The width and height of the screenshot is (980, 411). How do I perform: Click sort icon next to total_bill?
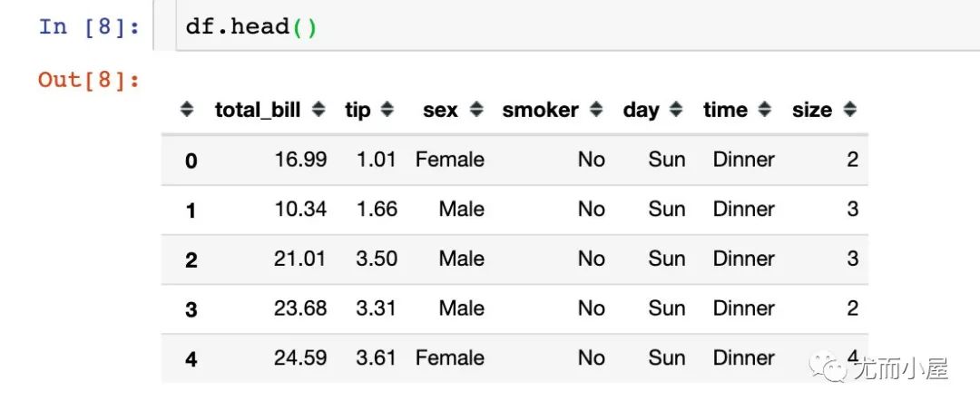coord(318,110)
